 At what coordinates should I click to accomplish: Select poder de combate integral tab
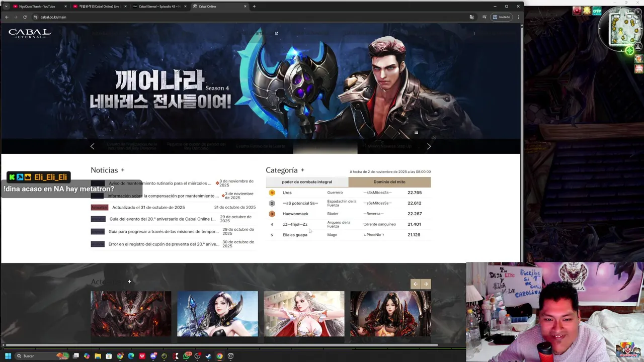point(307,182)
